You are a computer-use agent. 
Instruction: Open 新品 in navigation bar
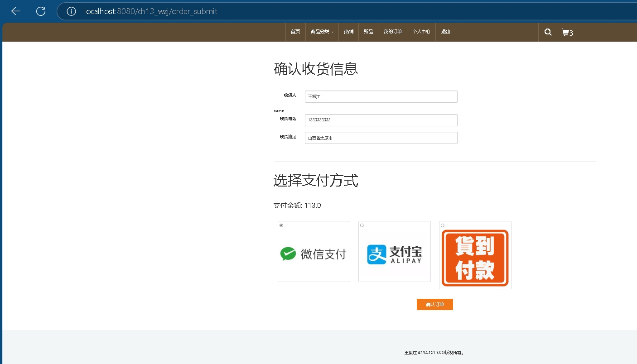(x=368, y=32)
